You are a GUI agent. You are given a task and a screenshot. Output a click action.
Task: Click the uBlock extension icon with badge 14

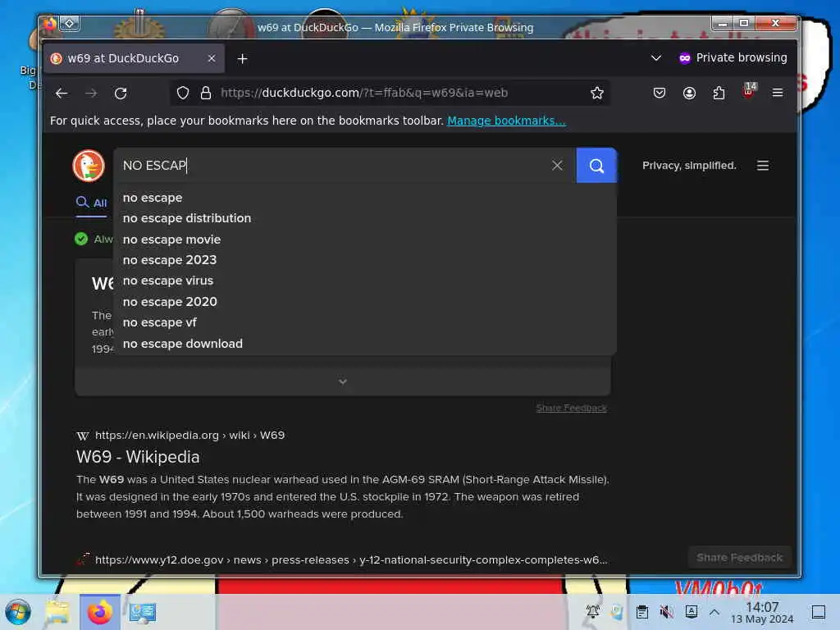pos(749,91)
